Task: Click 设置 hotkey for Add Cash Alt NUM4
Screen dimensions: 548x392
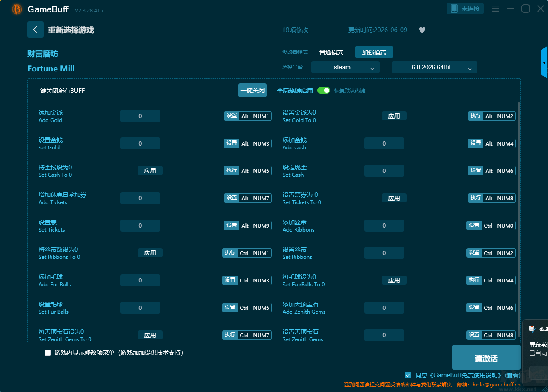Action: coord(476,143)
